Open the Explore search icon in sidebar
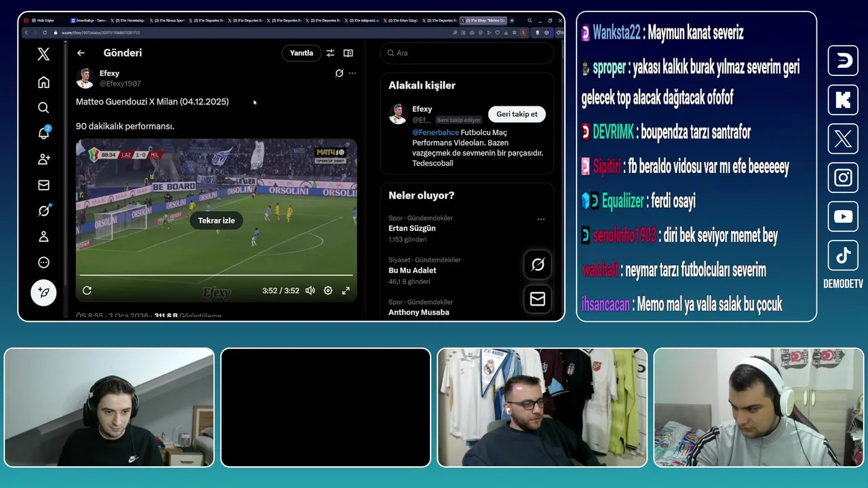The width and height of the screenshot is (868, 488). tap(43, 108)
